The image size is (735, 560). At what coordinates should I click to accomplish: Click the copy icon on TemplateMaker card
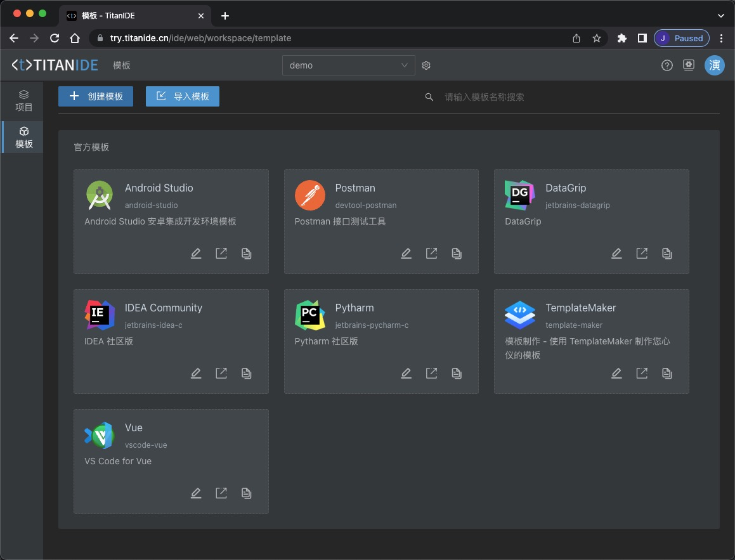[667, 374]
